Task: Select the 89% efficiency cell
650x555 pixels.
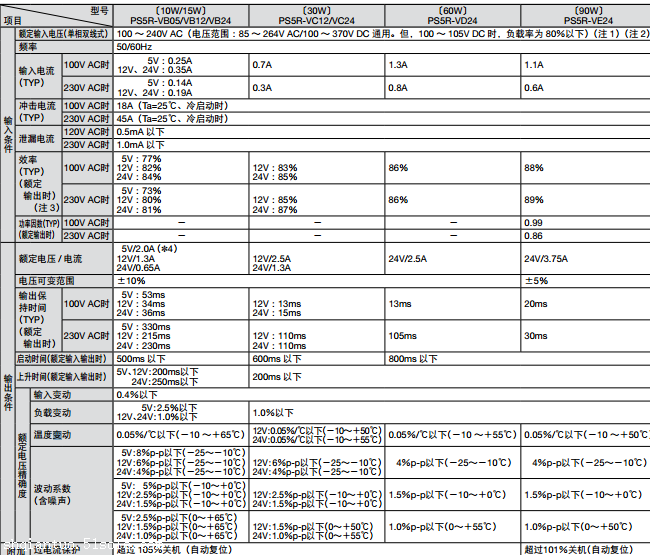Action: 585,200
